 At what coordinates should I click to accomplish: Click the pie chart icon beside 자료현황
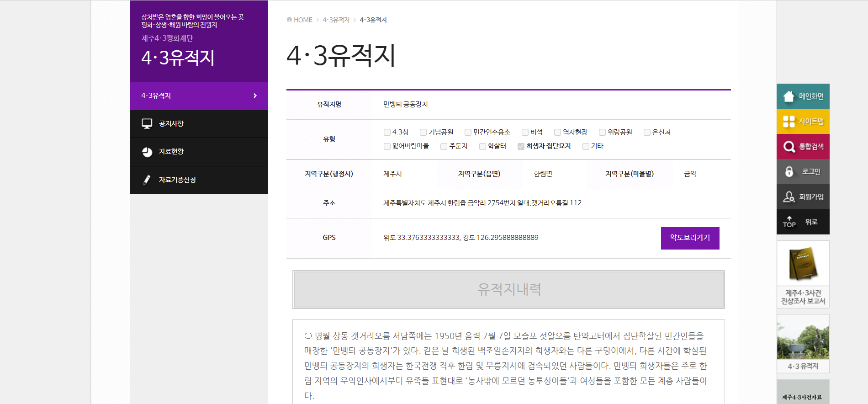coord(147,152)
